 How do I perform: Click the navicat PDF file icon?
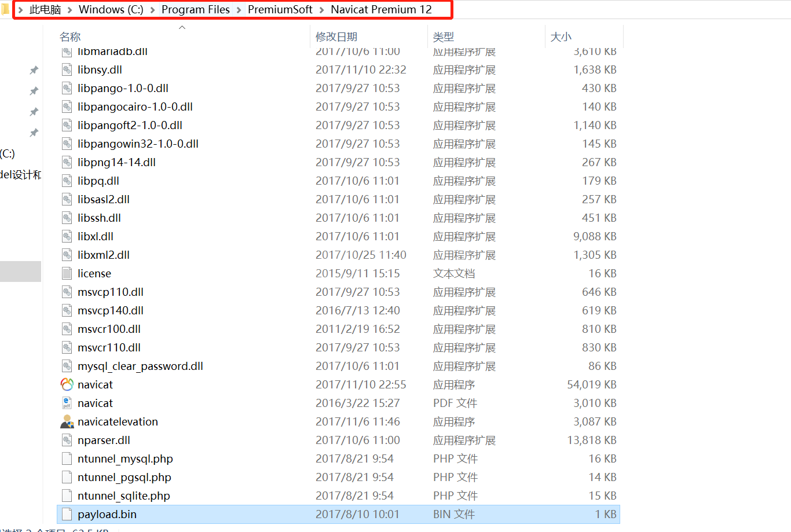point(67,403)
